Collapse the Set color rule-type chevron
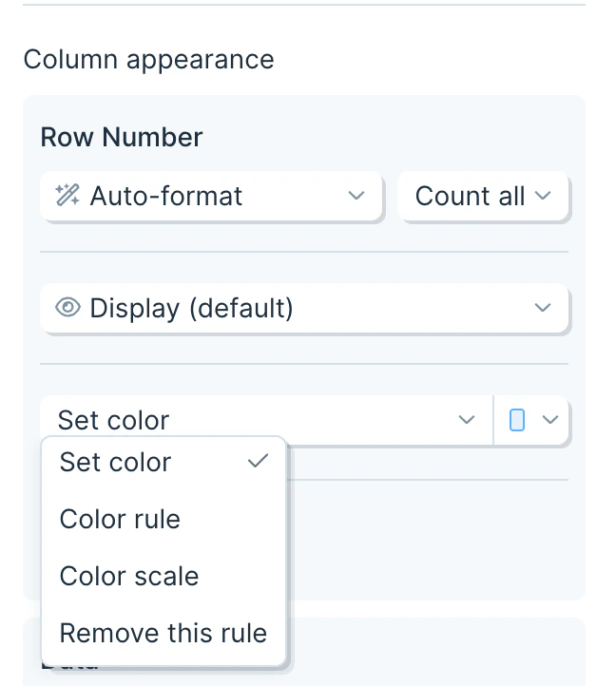This screenshot has height=686, width=616. (x=467, y=420)
